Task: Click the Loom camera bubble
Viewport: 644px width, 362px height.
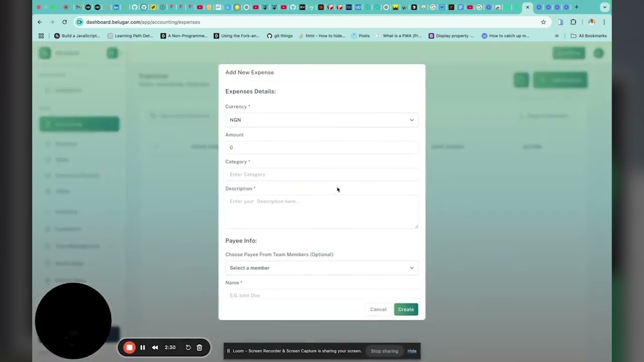Action: 73,321
